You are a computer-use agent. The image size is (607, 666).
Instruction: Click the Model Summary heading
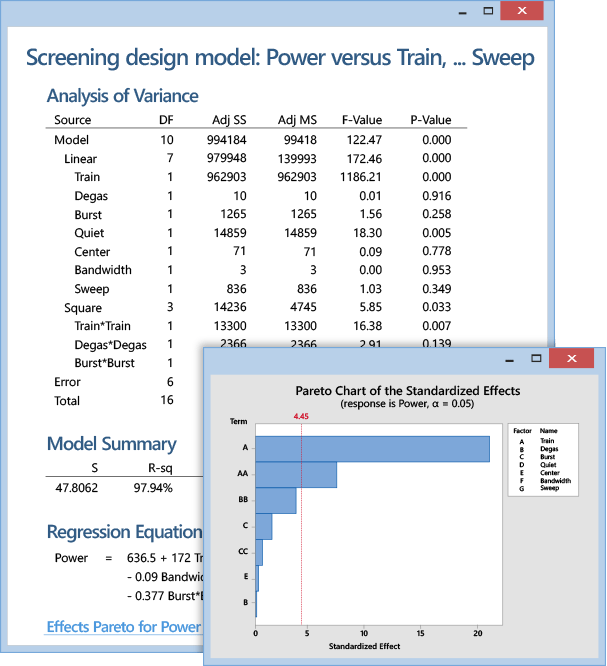111,444
